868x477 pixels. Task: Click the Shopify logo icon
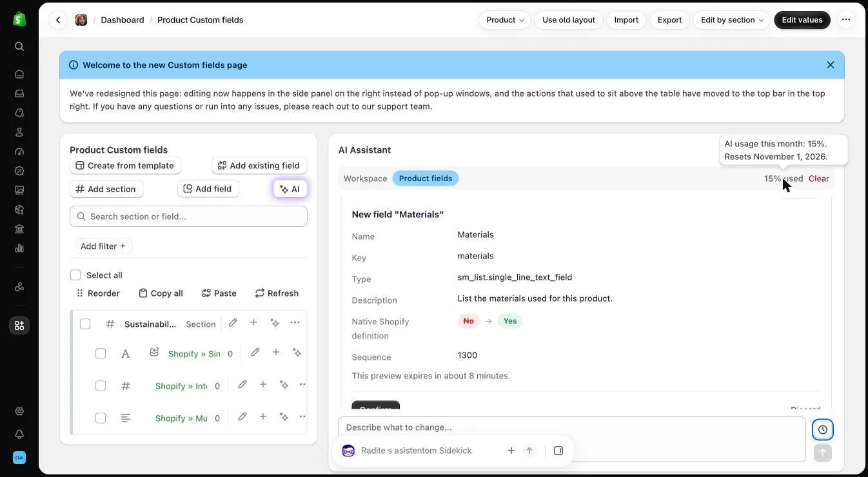pyautogui.click(x=19, y=19)
